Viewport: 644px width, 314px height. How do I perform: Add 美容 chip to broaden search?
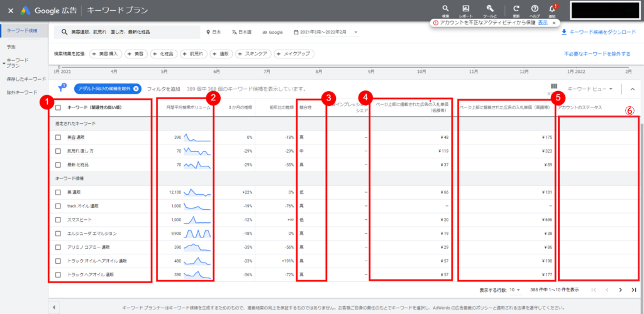136,54
